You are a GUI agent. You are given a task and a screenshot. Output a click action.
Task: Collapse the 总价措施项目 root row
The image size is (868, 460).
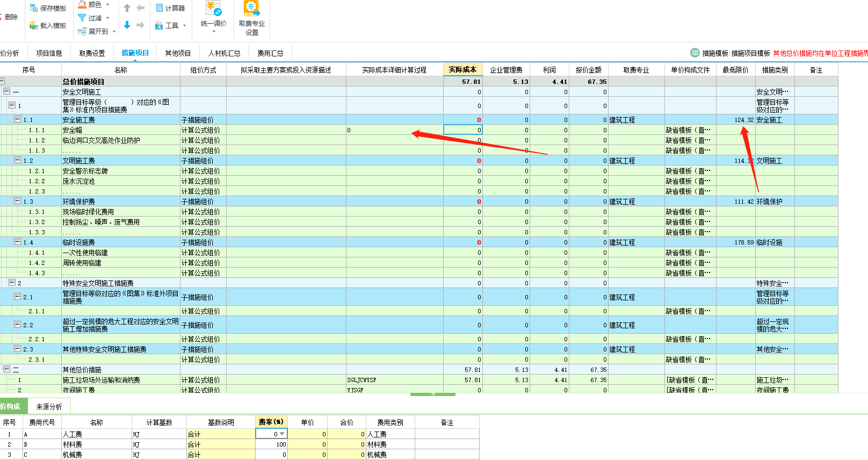tap(3, 81)
